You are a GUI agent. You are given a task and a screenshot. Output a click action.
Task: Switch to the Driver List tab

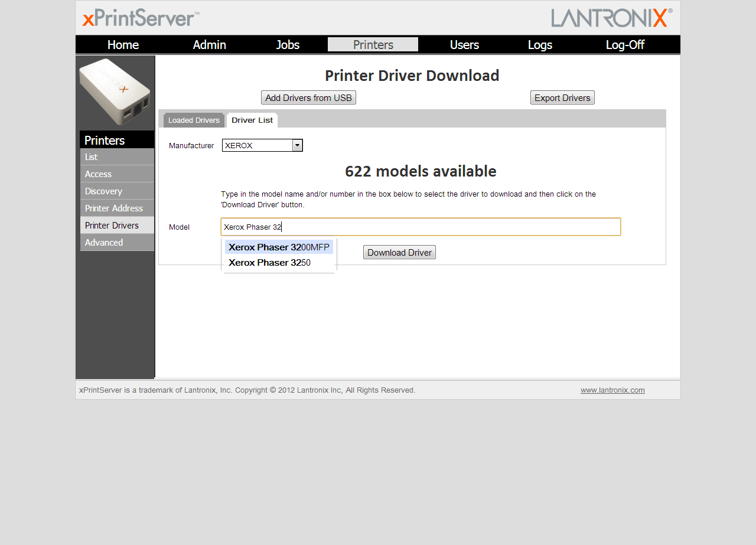point(252,120)
